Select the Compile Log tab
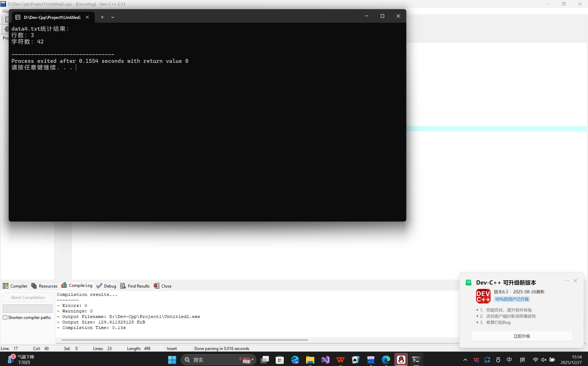The height and width of the screenshot is (366, 588). [77, 285]
